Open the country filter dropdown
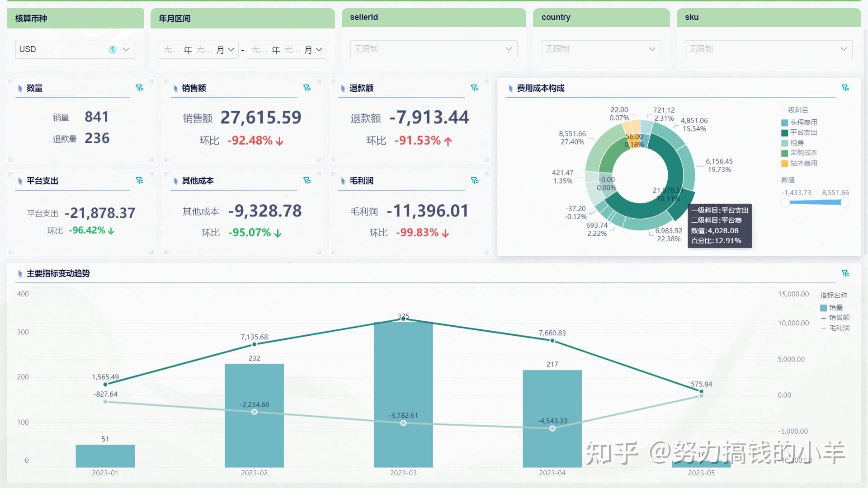 click(x=601, y=49)
